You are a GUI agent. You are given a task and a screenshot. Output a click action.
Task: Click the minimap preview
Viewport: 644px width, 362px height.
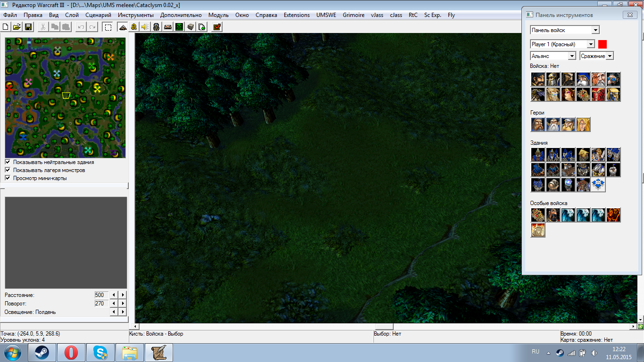(66, 98)
